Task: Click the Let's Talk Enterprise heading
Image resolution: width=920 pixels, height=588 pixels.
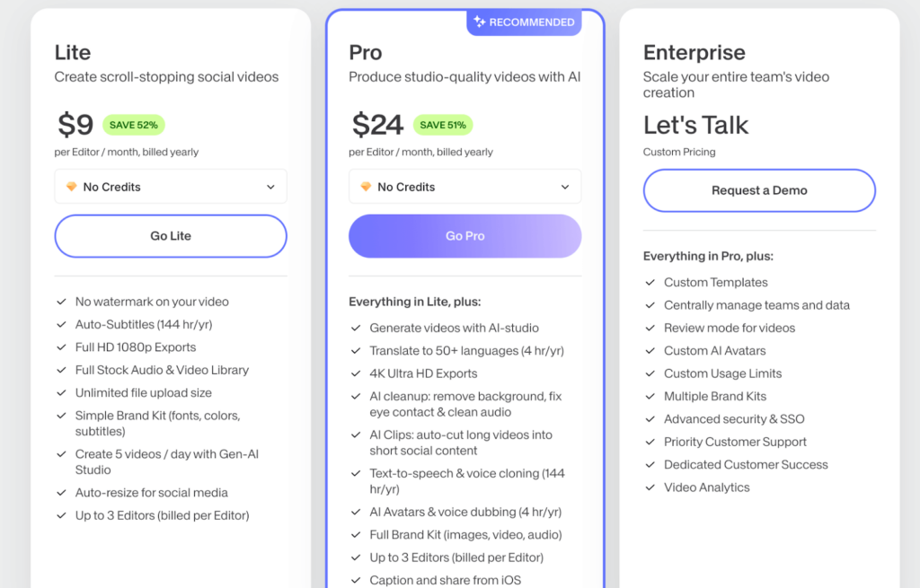Action: coord(696,125)
